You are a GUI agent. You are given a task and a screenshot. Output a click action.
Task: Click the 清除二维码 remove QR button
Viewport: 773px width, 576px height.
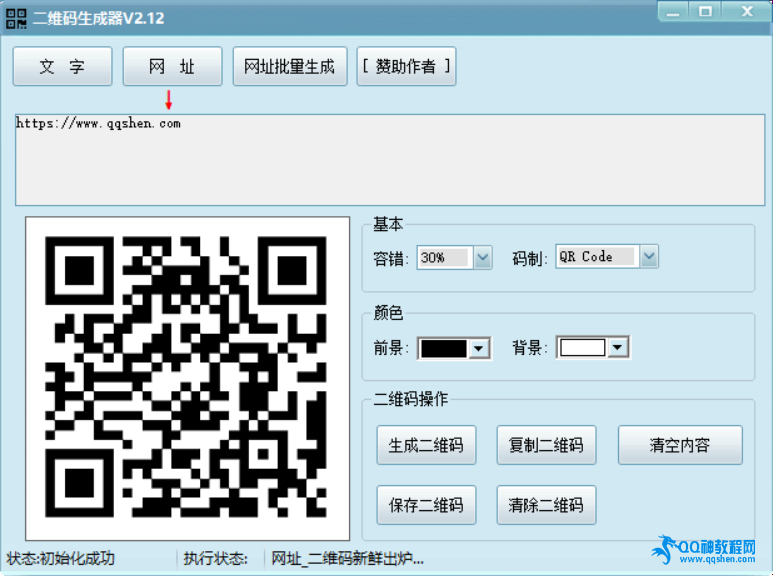(546, 505)
